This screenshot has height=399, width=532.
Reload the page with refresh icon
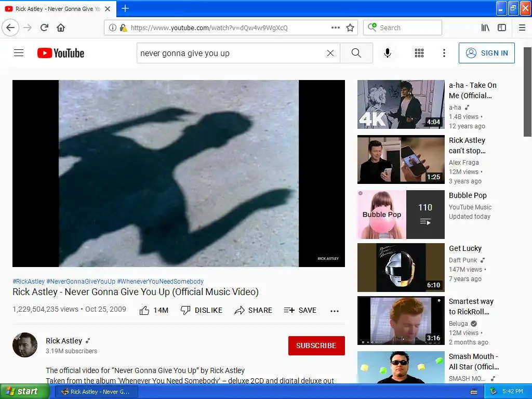(45, 28)
